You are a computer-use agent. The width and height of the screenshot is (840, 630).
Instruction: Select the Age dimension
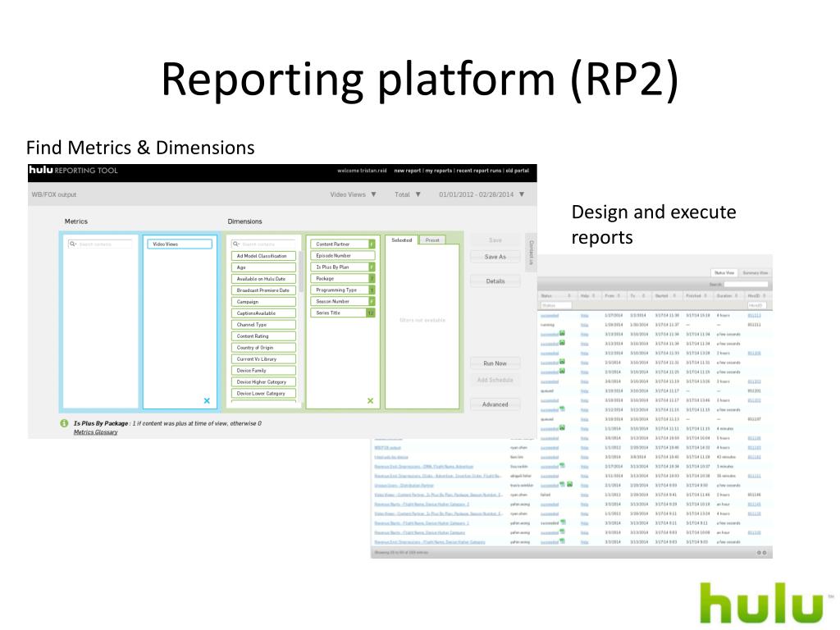click(263, 267)
